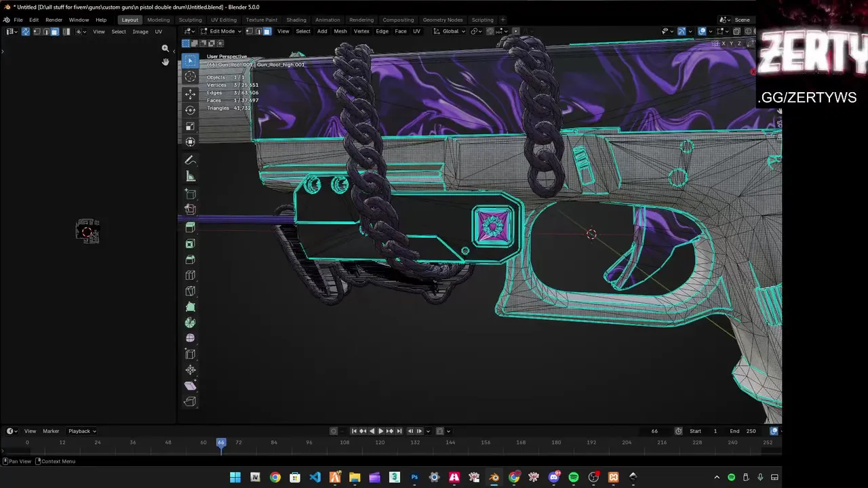Click the UV editor zoom magnifier icon
The width and height of the screenshot is (868, 488).
[165, 49]
